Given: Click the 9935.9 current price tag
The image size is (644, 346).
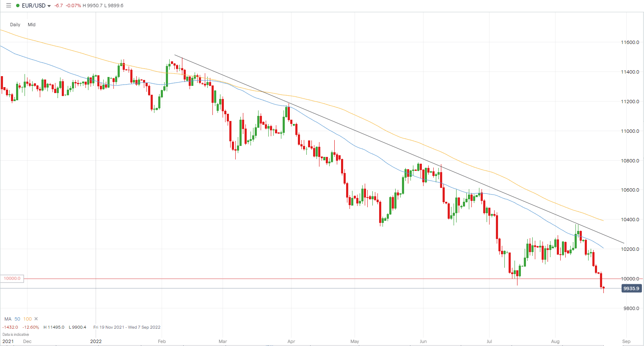Looking at the screenshot, I should pos(631,288).
